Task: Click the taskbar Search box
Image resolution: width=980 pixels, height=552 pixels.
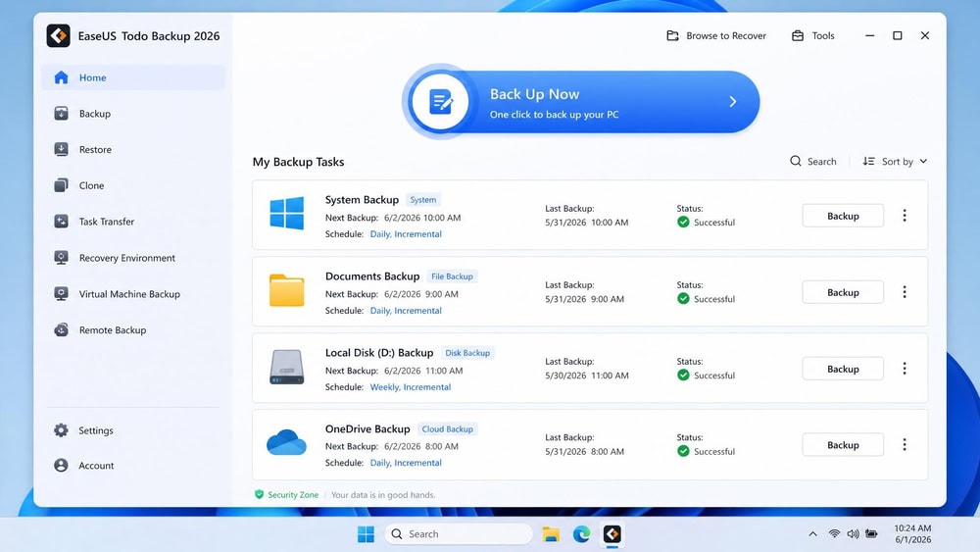Action: pos(460,534)
